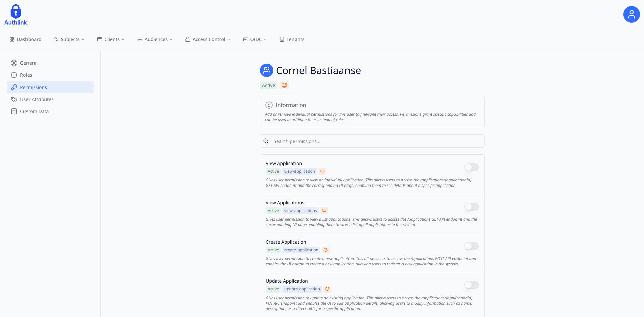This screenshot has height=317, width=644.
Task: Expand the Subjects dropdown menu
Action: tap(69, 39)
